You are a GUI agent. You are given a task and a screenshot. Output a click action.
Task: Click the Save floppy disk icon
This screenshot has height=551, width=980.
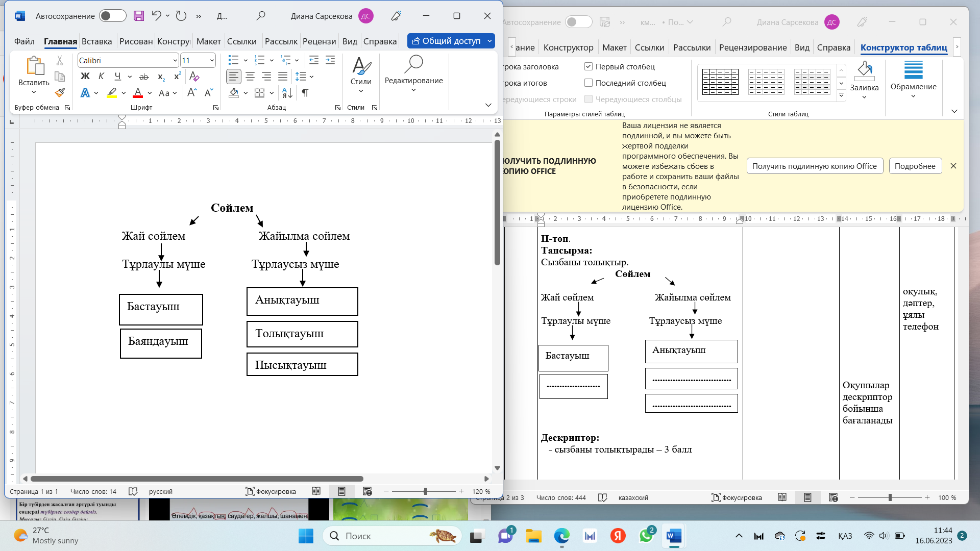[139, 16]
